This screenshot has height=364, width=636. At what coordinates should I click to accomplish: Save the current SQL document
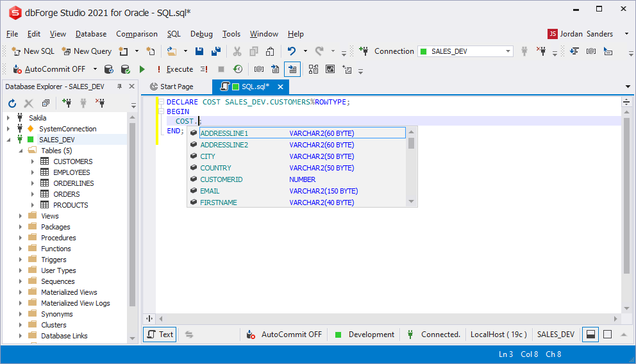pyautogui.click(x=199, y=51)
